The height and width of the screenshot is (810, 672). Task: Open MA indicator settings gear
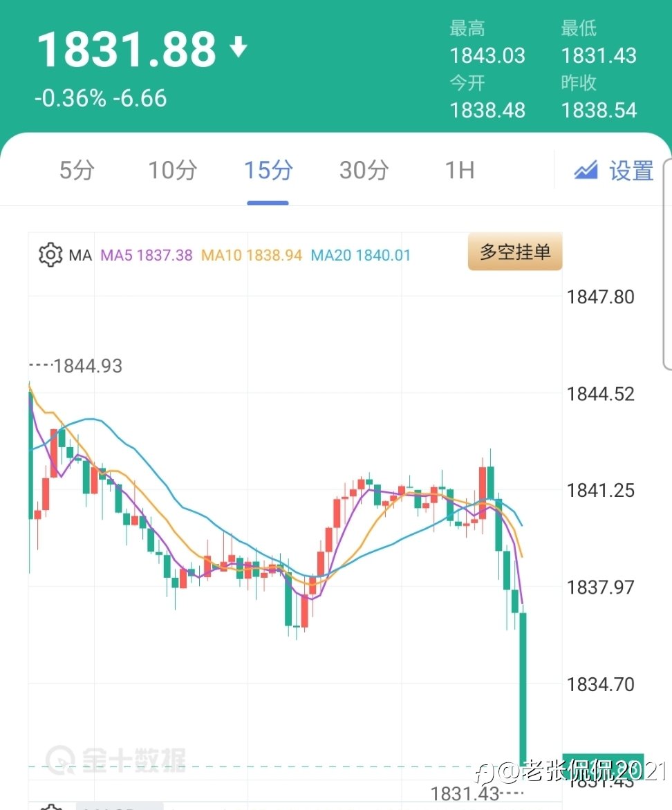tap(50, 255)
